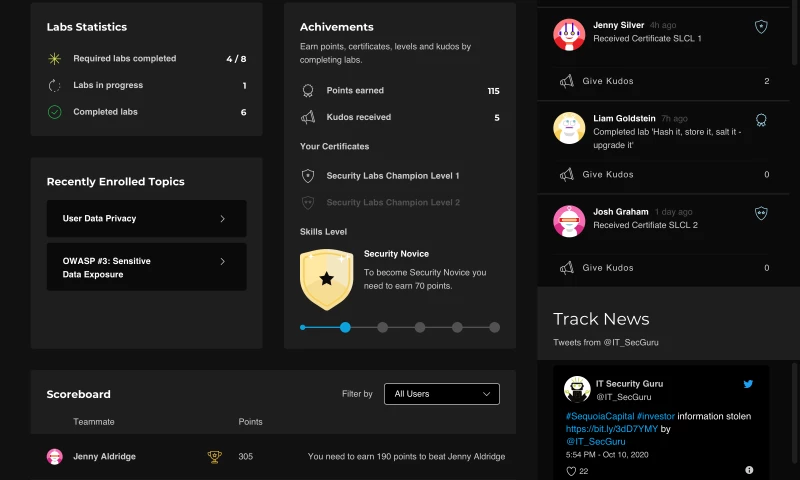Click the Points earned ribbon icon

coord(308,91)
